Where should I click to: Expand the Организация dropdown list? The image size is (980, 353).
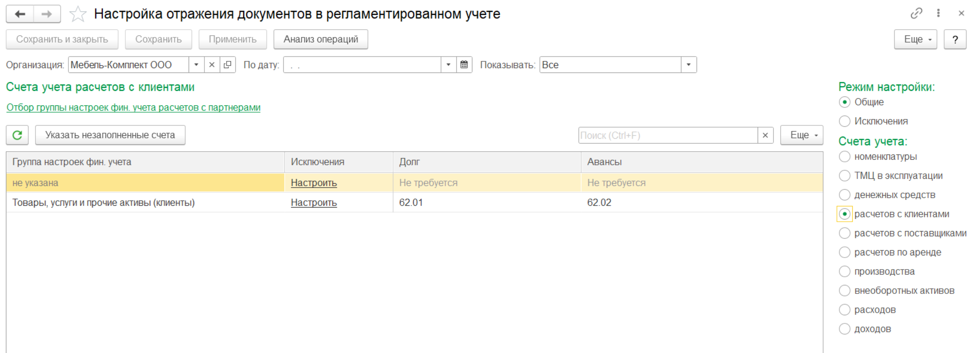[196, 65]
